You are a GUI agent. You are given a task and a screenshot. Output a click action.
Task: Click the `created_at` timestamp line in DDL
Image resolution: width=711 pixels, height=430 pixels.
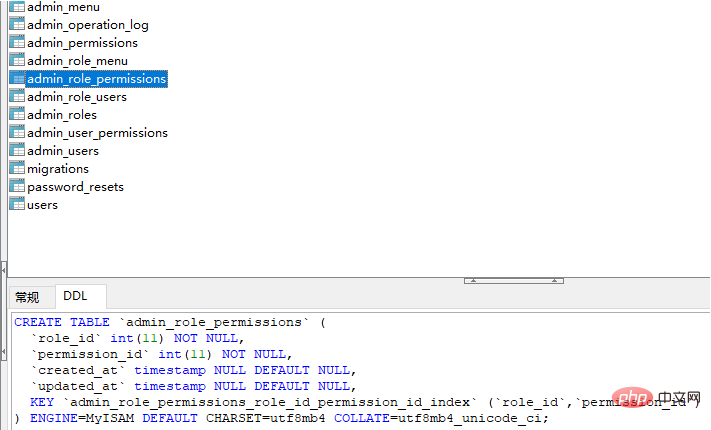pyautogui.click(x=190, y=370)
